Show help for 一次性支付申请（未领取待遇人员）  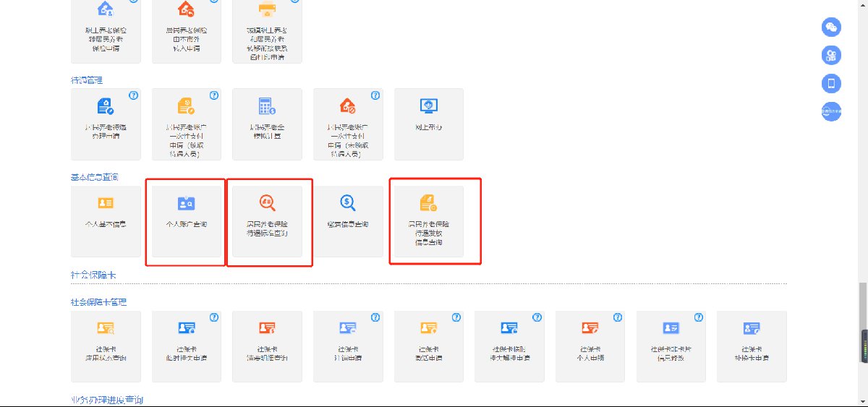(375, 95)
